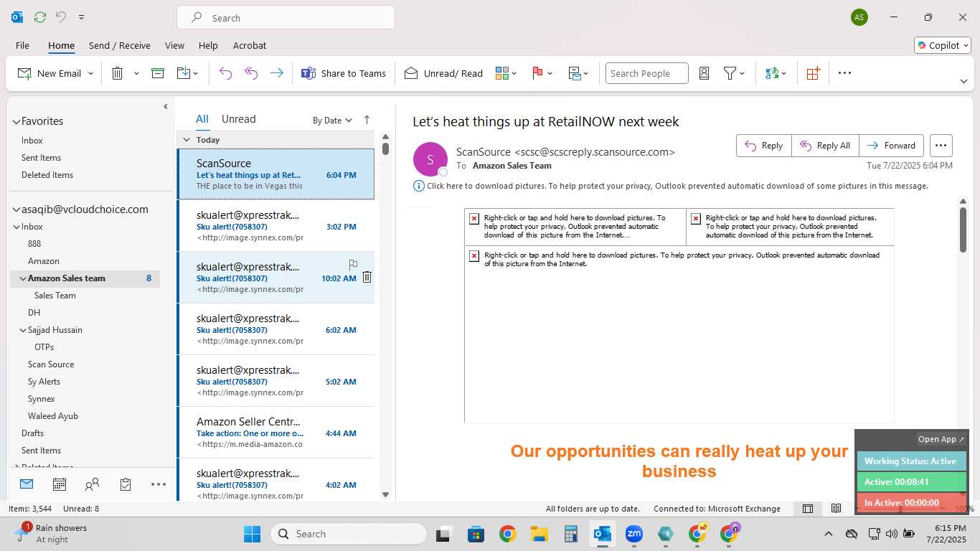Switch to Reading view in status bar
Viewport: 980px width, 551px height.
[x=836, y=509]
